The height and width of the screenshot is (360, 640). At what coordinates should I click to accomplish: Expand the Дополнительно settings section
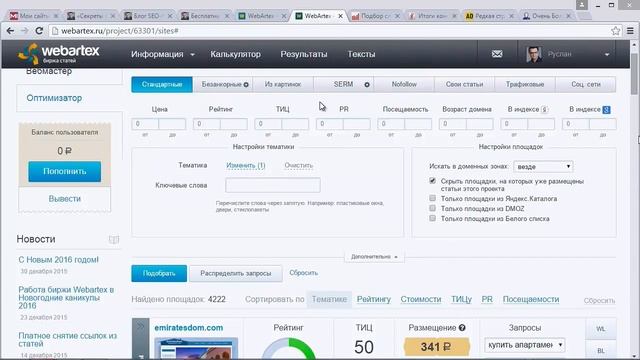pyautogui.click(x=374, y=257)
